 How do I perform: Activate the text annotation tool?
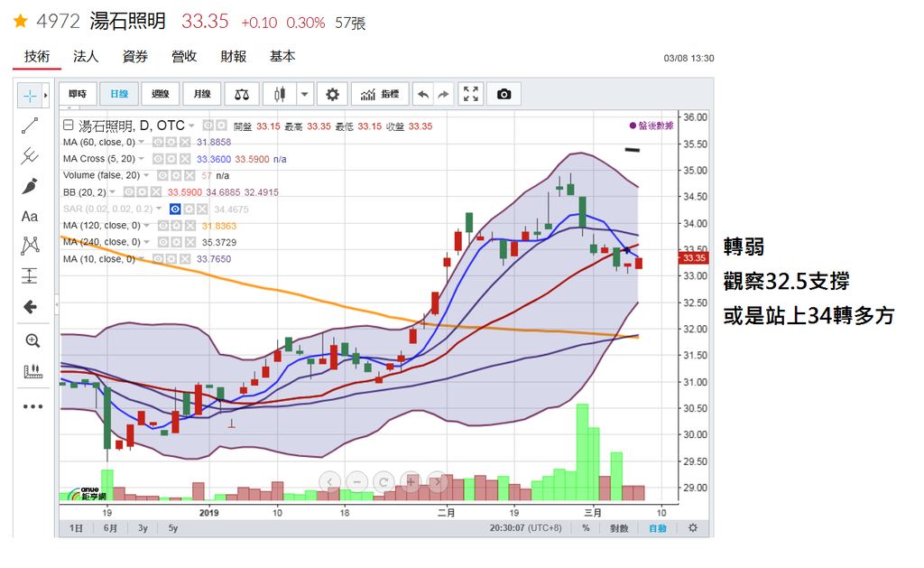30,216
